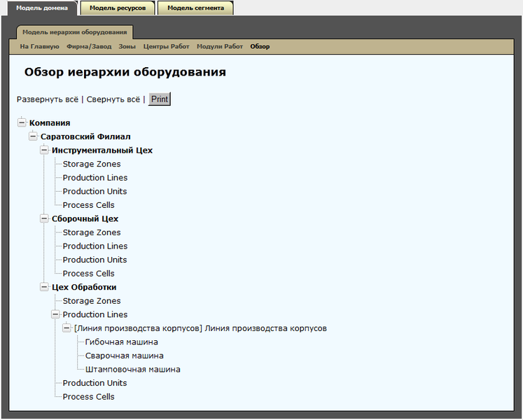Switch to the Модель домена tab

(x=42, y=8)
